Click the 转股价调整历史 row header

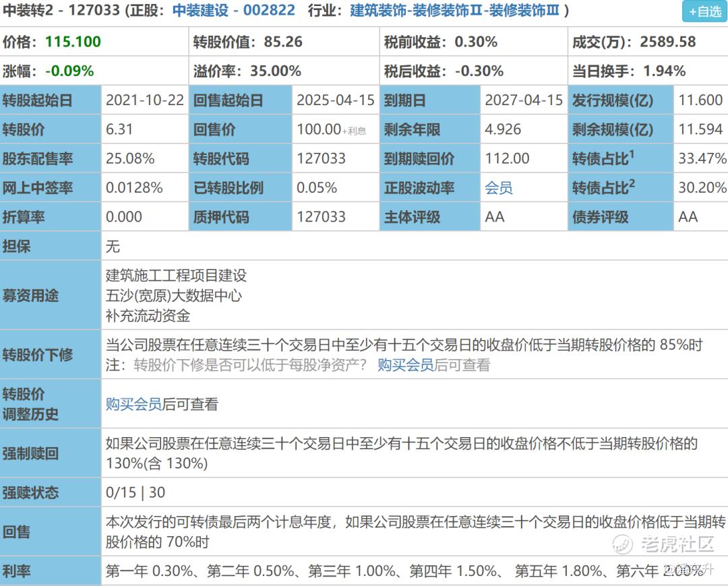click(51, 403)
